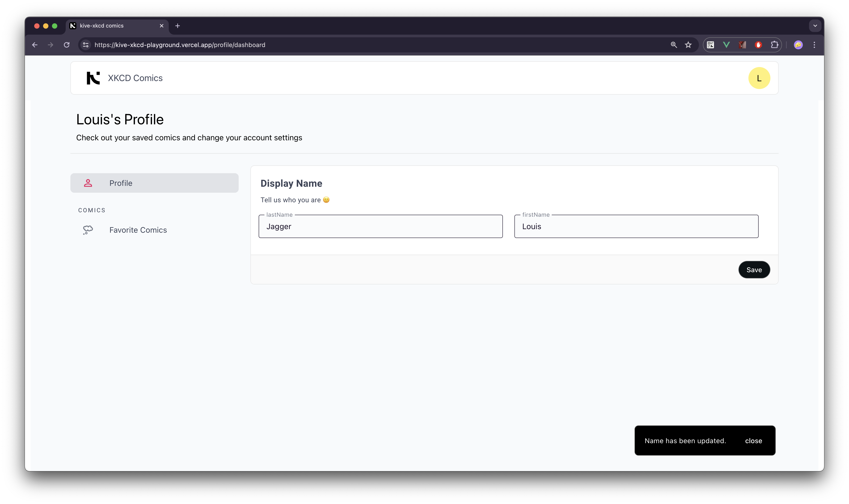This screenshot has width=849, height=504.
Task: Open the Extensions puzzle piece icon
Action: click(774, 45)
